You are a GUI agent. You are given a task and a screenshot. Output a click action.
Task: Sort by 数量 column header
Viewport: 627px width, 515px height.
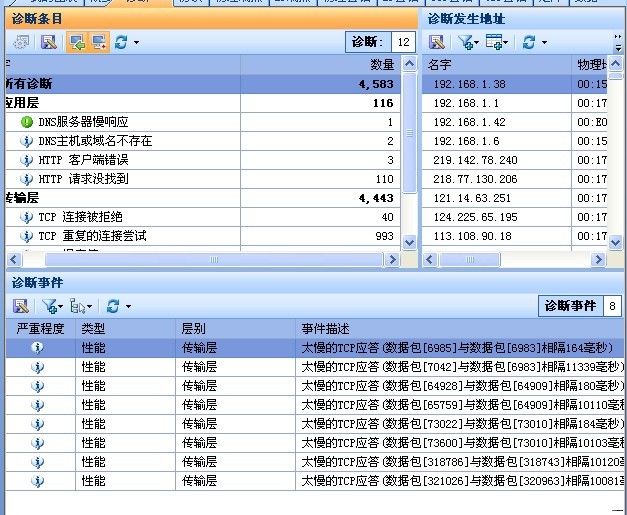click(x=320, y=64)
